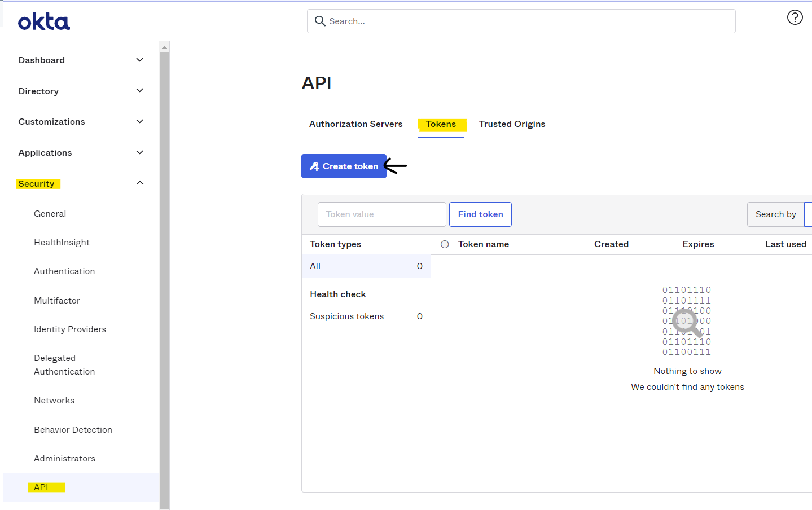The width and height of the screenshot is (812, 510).
Task: Select all tokens using the header circle
Action: tap(445, 244)
